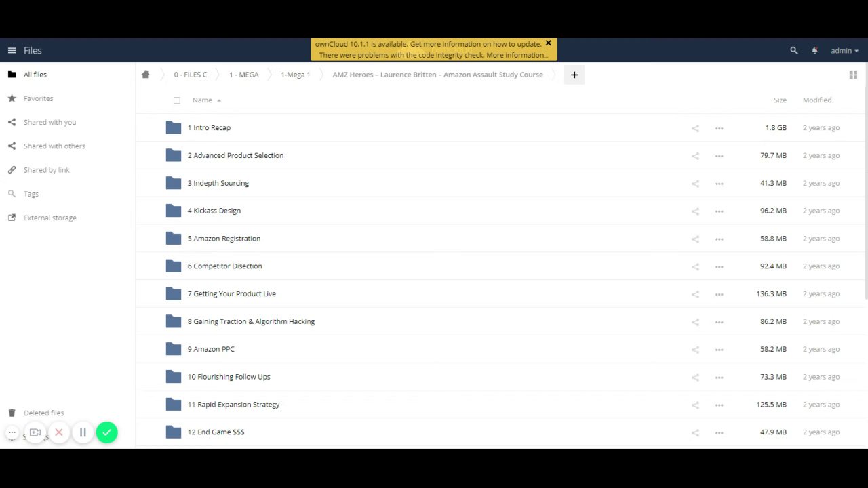
Task: Open 3 Indepth Sourcing folder
Action: 218,183
